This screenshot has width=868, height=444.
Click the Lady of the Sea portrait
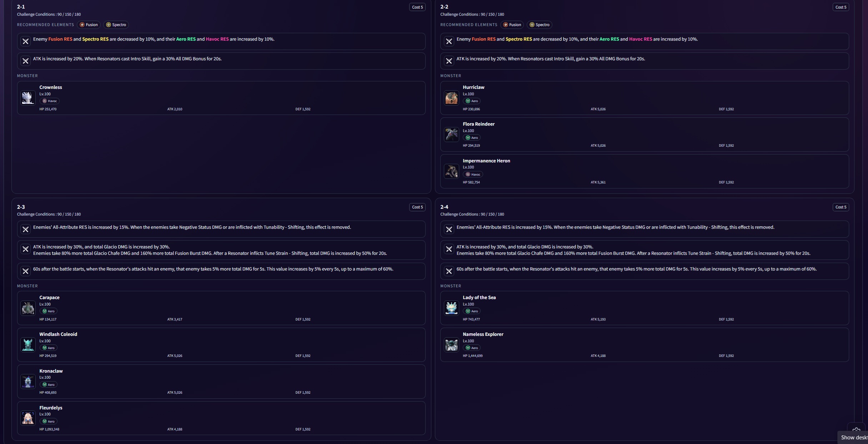click(451, 308)
